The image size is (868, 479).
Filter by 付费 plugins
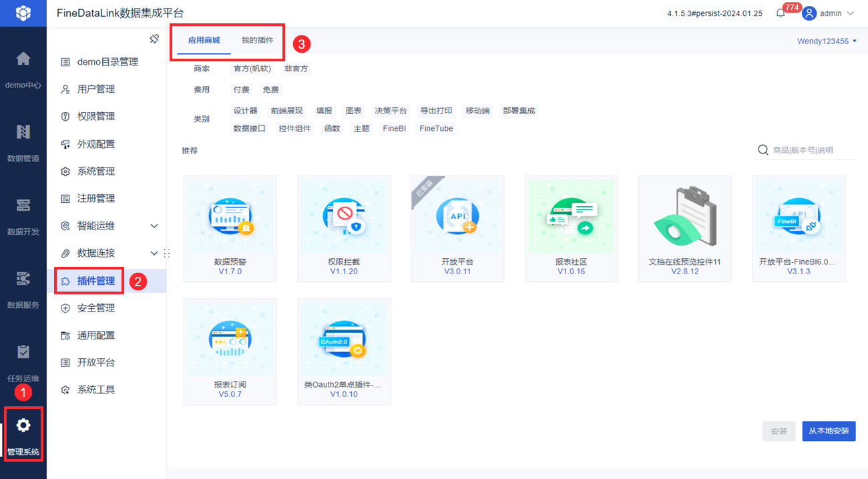click(241, 89)
